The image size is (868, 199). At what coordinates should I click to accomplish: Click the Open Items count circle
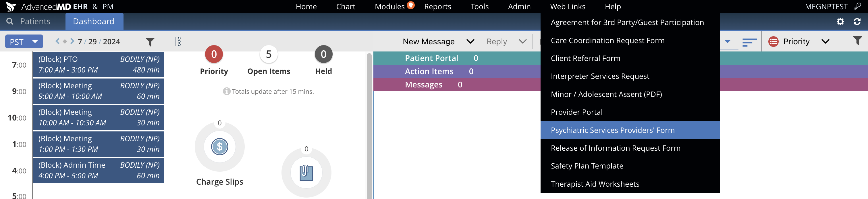pos(269,54)
